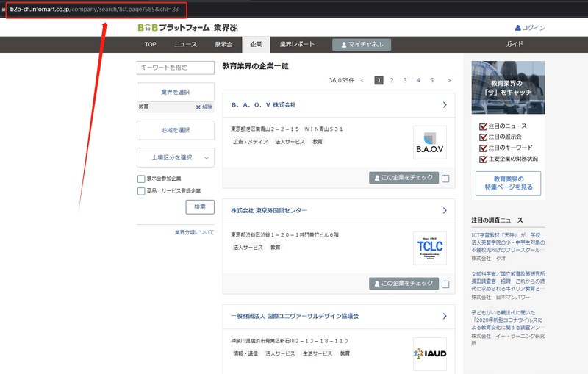The width and height of the screenshot is (588, 374).
Task: Click the person icon in この企業をチェック for B.A.O.V
Action: [377, 178]
